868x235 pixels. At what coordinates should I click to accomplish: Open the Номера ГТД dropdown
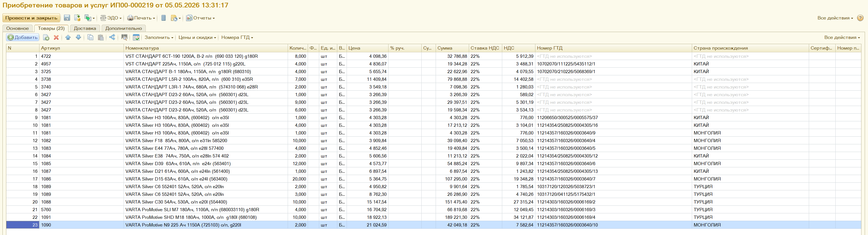(x=237, y=37)
